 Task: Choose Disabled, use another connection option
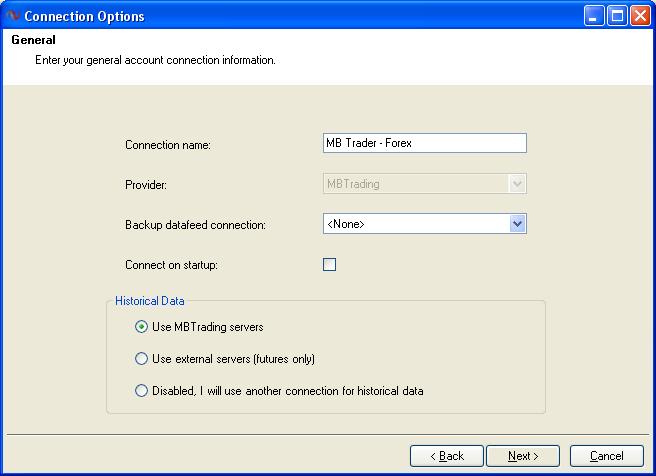141,391
